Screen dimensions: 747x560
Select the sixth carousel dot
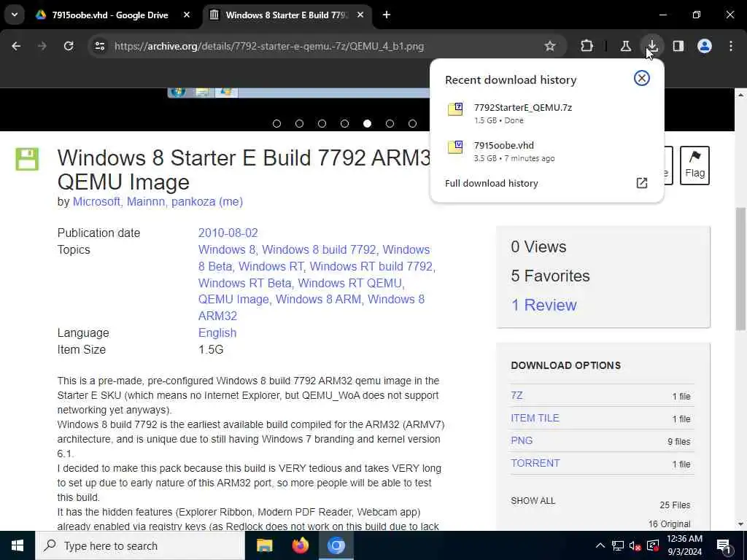click(390, 124)
